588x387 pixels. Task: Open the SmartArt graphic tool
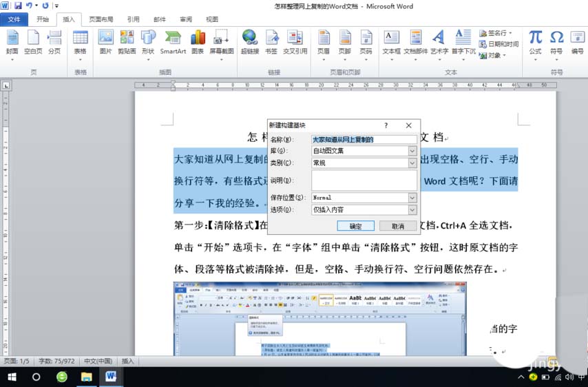173,41
